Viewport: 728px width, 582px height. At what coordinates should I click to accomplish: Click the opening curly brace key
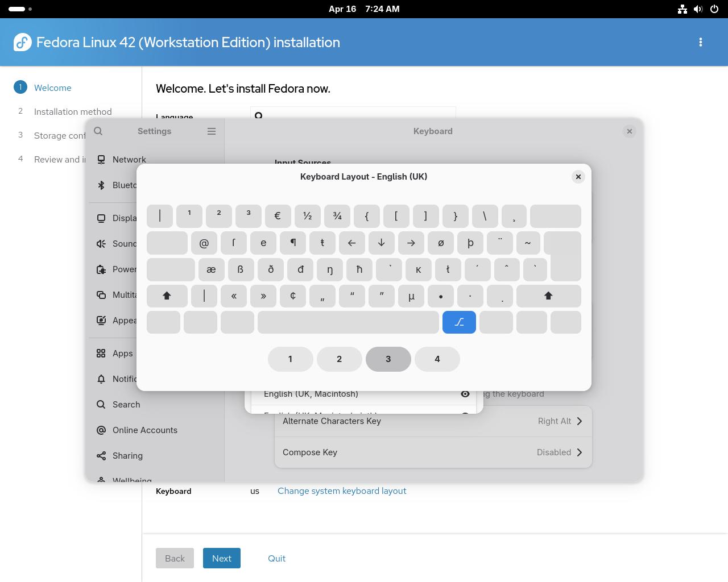click(366, 216)
